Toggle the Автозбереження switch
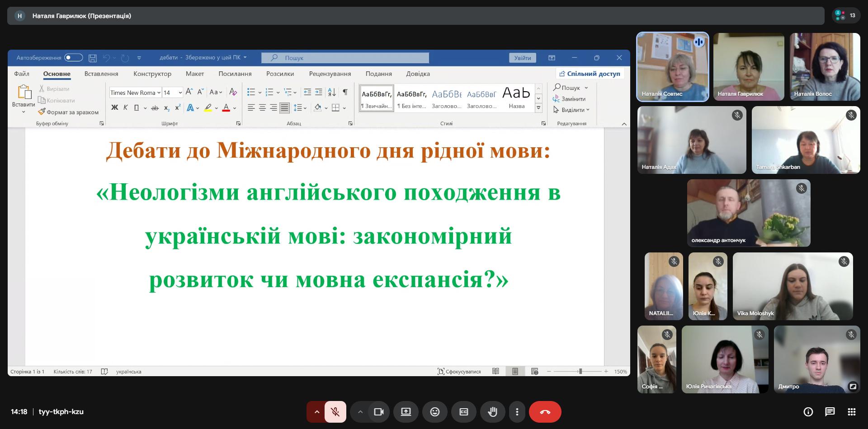The image size is (868, 429). 73,58
